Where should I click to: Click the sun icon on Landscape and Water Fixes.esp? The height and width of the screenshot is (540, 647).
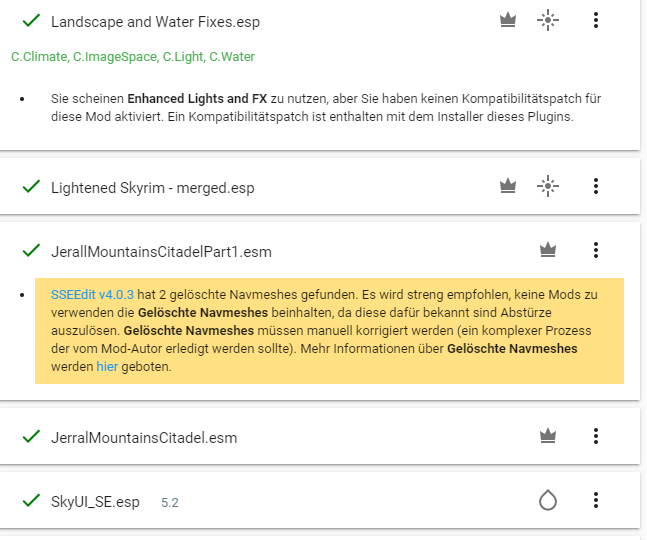point(547,20)
